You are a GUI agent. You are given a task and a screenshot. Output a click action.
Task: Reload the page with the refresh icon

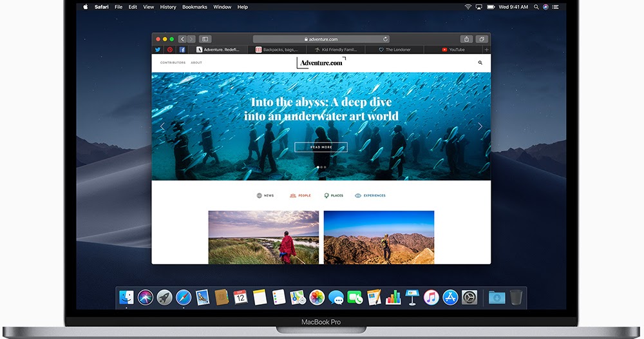click(x=385, y=39)
